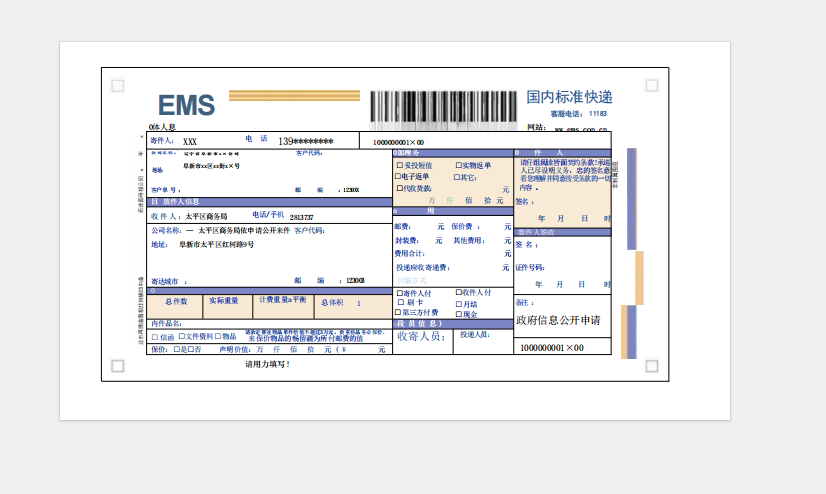826x494 pixels.
Task: Click the 请用力填写！ note
Action: (267, 364)
